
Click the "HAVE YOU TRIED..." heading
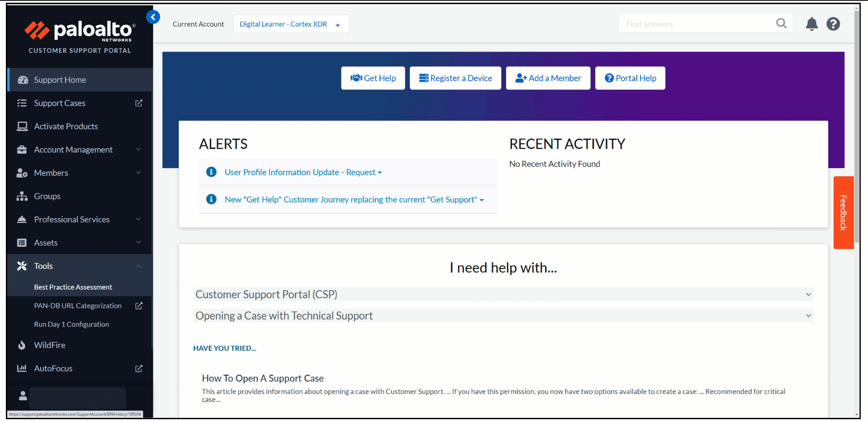(x=225, y=348)
